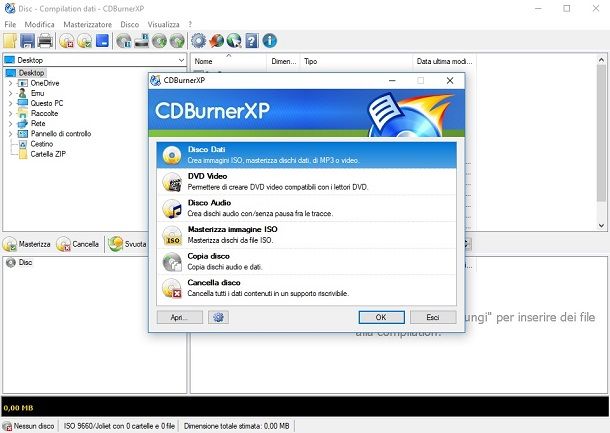Select the DVD Video option
The height and width of the screenshot is (433, 610).
(x=306, y=182)
